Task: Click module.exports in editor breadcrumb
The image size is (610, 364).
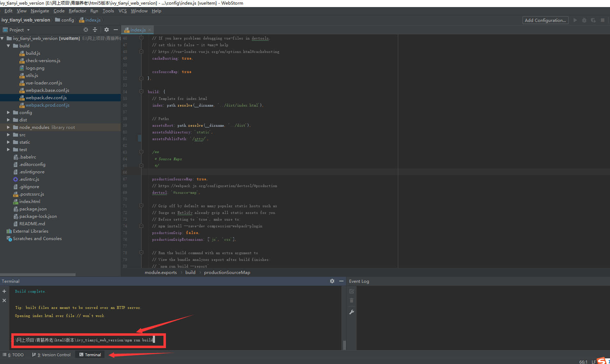Action: pos(161,273)
